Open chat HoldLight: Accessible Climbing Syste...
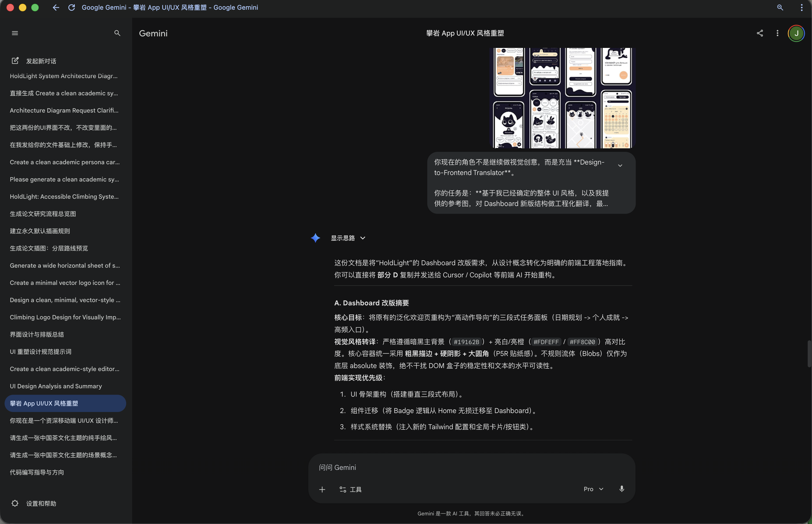The image size is (812, 524). click(x=65, y=197)
